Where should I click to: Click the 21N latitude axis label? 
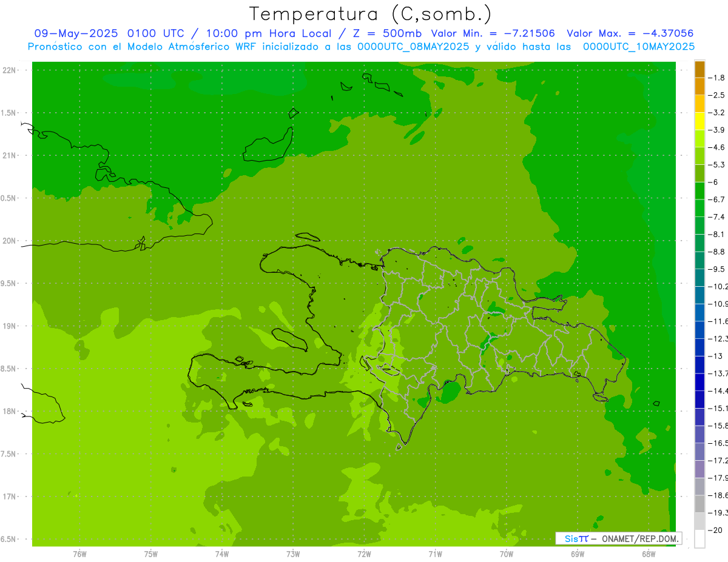point(10,156)
